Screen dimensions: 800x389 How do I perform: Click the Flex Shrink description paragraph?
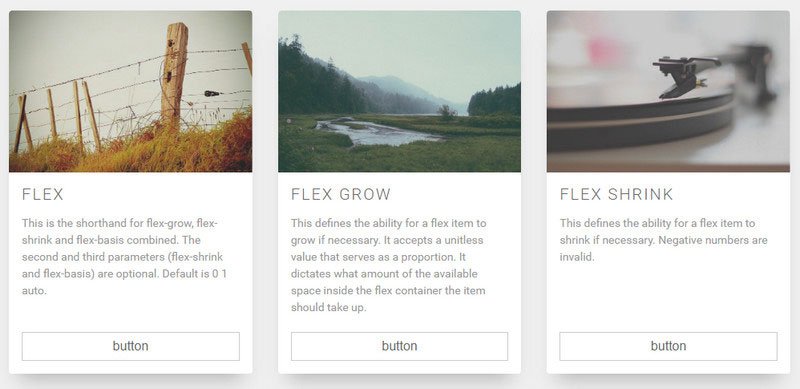663,240
